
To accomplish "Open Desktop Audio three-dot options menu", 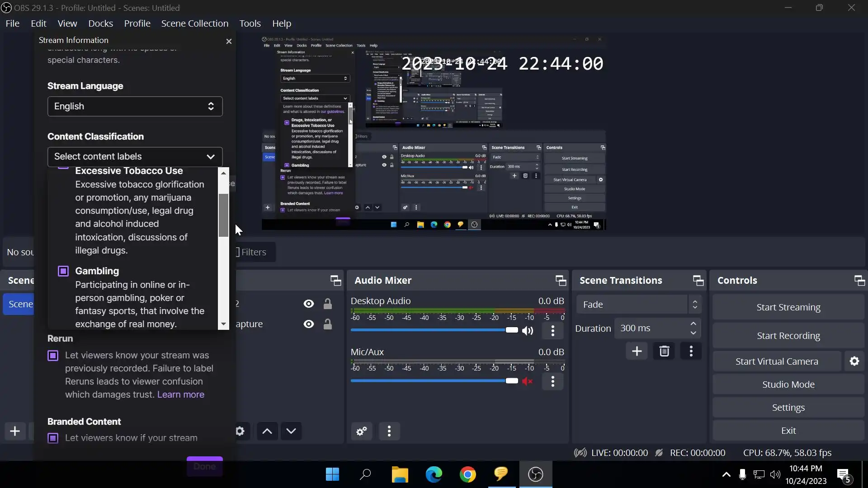I will 552,331.
